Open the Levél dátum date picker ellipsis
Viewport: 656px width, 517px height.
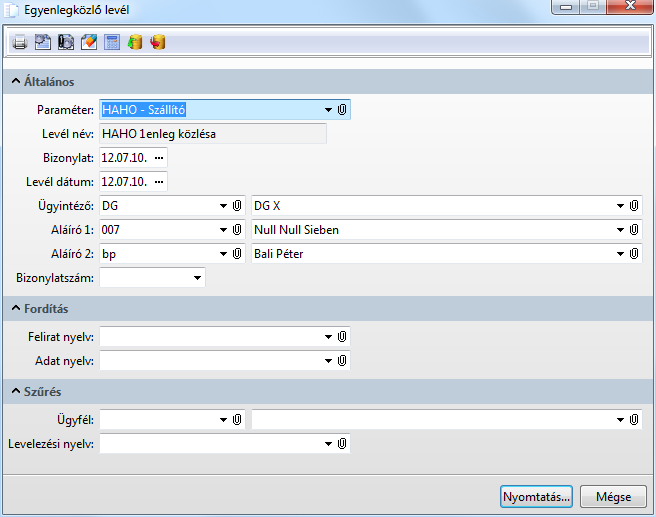pos(159,182)
